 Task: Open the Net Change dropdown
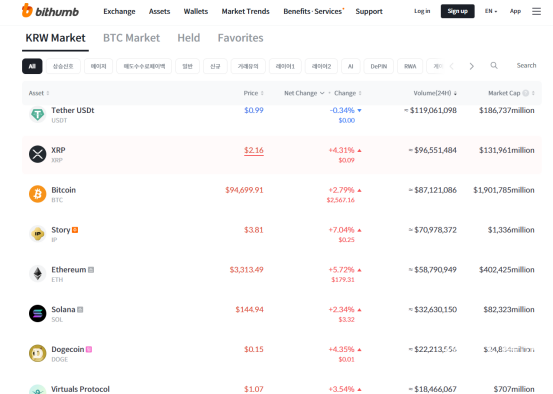[x=304, y=93]
